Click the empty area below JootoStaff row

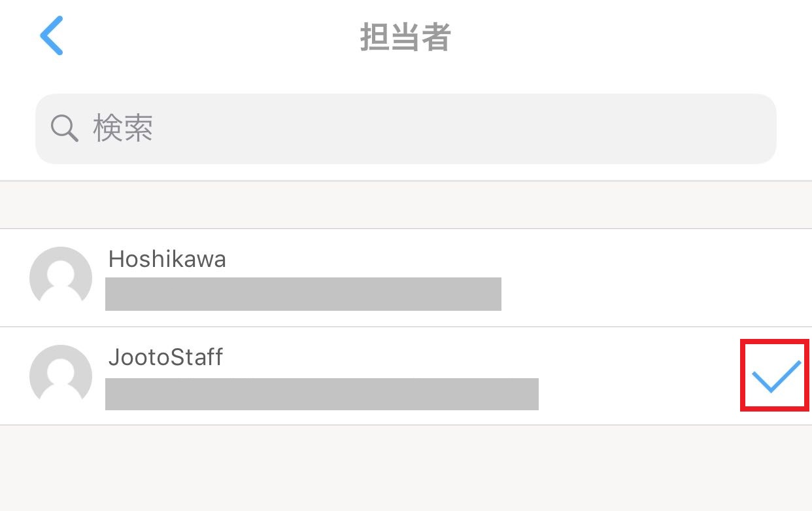(x=405, y=468)
